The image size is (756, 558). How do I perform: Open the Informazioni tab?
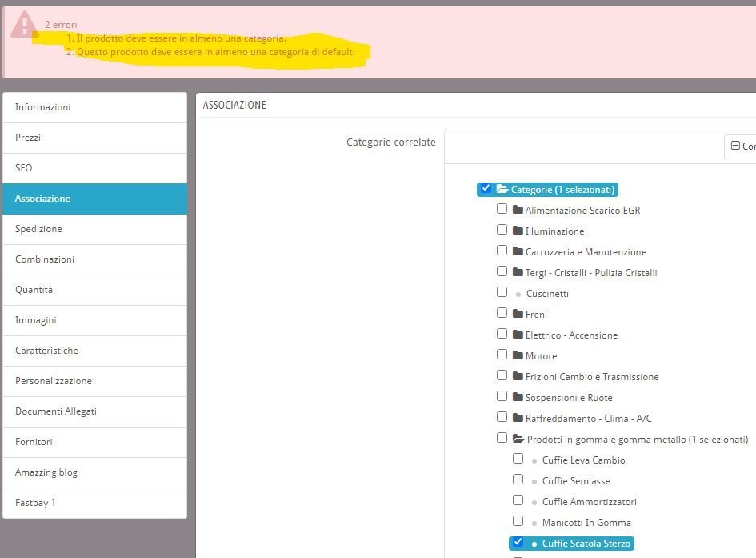pos(94,107)
